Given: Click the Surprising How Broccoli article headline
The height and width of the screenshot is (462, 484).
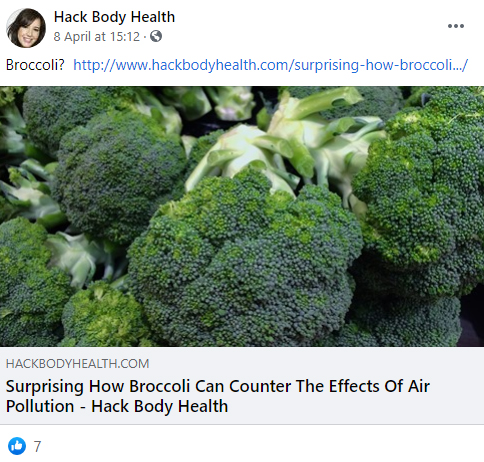Looking at the screenshot, I should (218, 396).
